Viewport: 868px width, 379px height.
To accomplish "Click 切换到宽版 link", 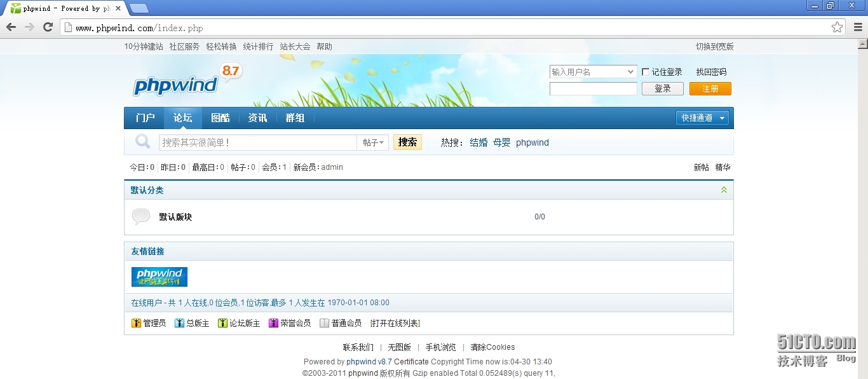I will [x=714, y=46].
